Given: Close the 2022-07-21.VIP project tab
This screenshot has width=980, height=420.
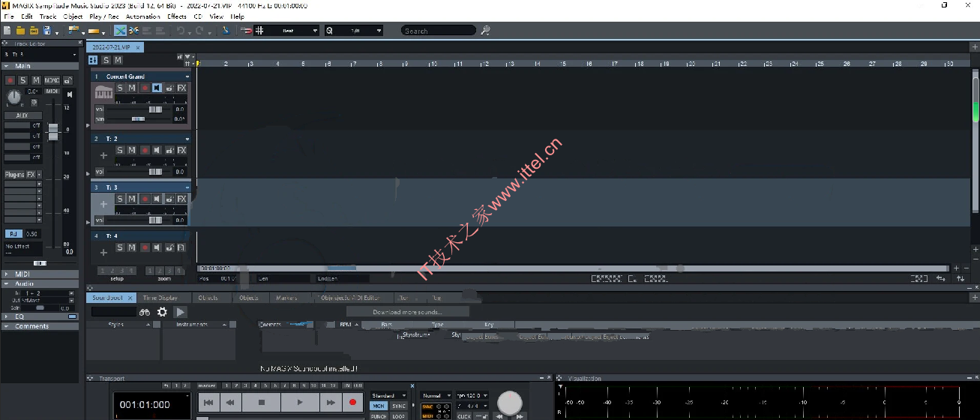Looking at the screenshot, I should (x=138, y=46).
